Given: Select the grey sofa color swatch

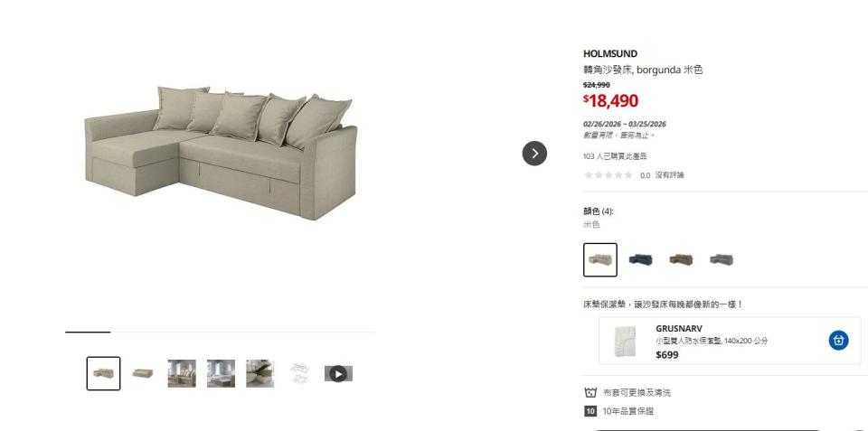Looking at the screenshot, I should pos(722,259).
